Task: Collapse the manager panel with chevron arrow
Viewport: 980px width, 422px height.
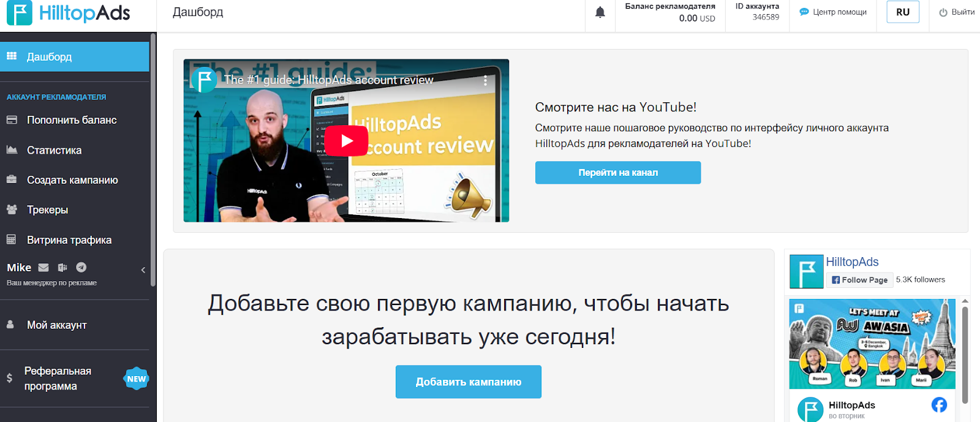Action: (143, 269)
